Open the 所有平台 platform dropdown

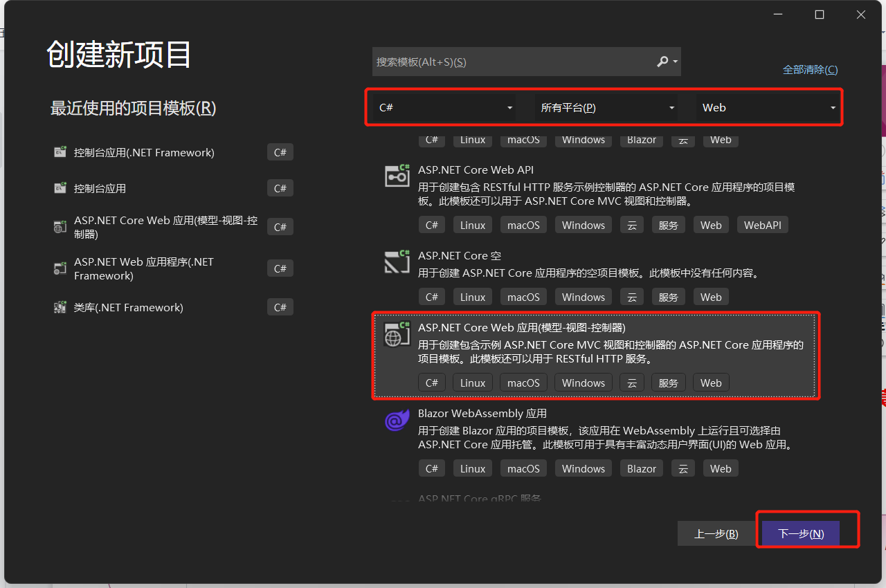pyautogui.click(x=608, y=108)
